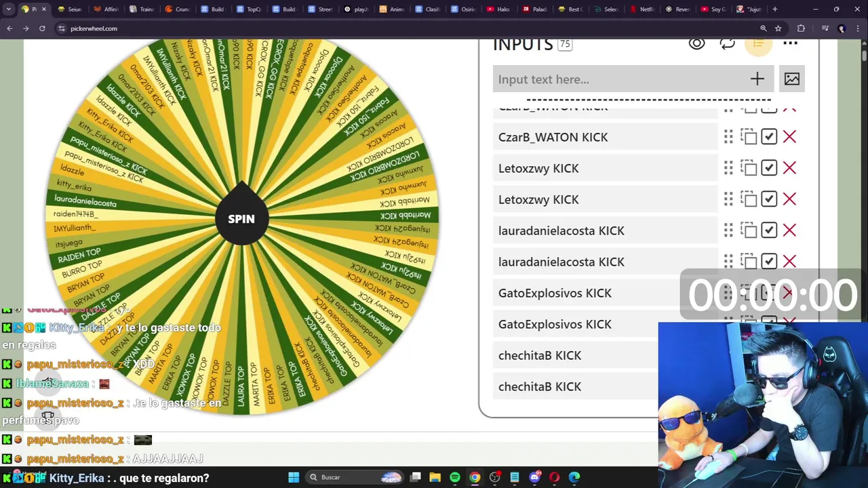Click the shuffle inputs icon
The height and width of the screenshot is (488, 868).
[728, 44]
